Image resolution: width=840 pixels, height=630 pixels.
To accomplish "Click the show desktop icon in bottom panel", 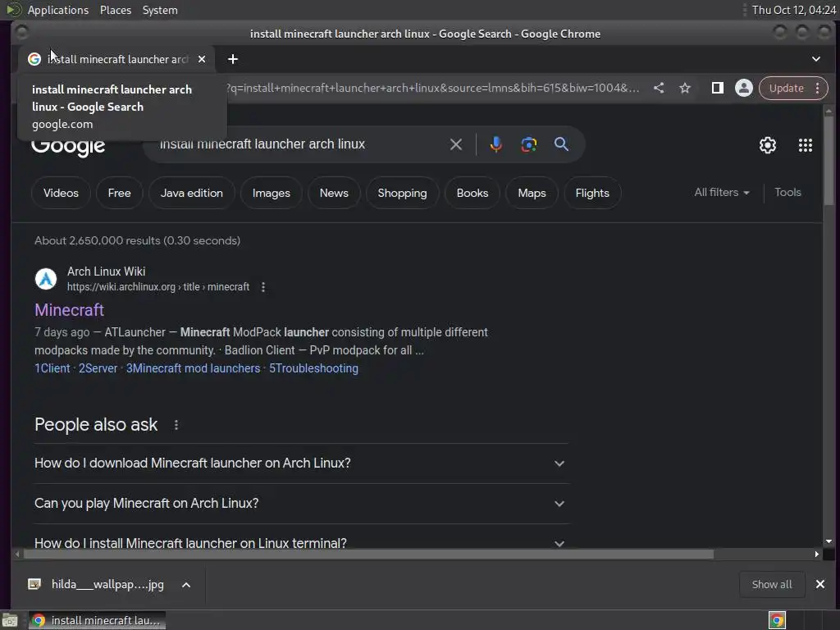I will (10, 620).
